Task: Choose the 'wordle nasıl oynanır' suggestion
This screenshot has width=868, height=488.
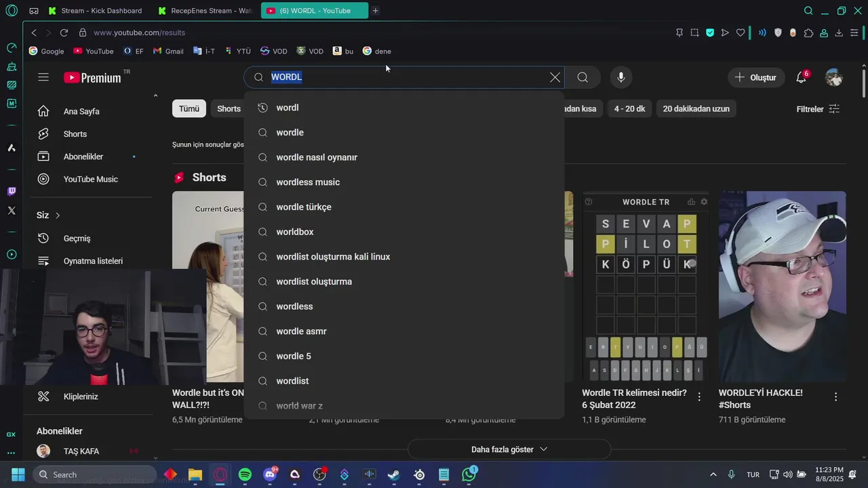Action: coord(404,157)
